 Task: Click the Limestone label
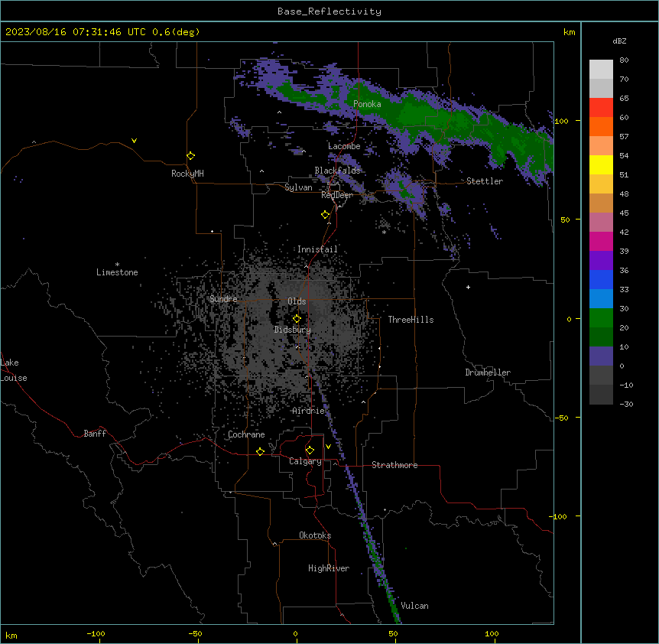point(117,272)
